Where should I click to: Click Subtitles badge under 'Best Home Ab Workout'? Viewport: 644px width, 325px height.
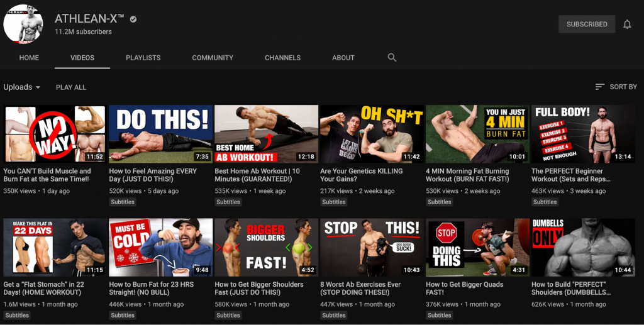[x=228, y=202]
